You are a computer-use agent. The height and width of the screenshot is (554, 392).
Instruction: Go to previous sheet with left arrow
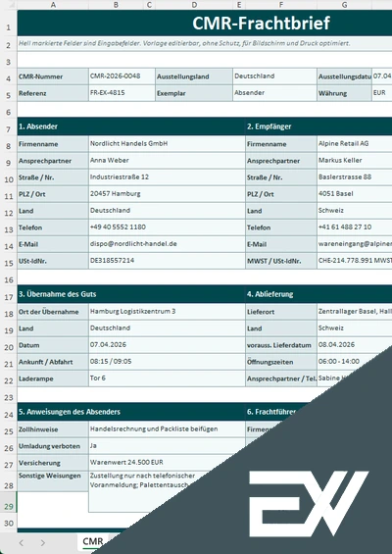click(22, 542)
